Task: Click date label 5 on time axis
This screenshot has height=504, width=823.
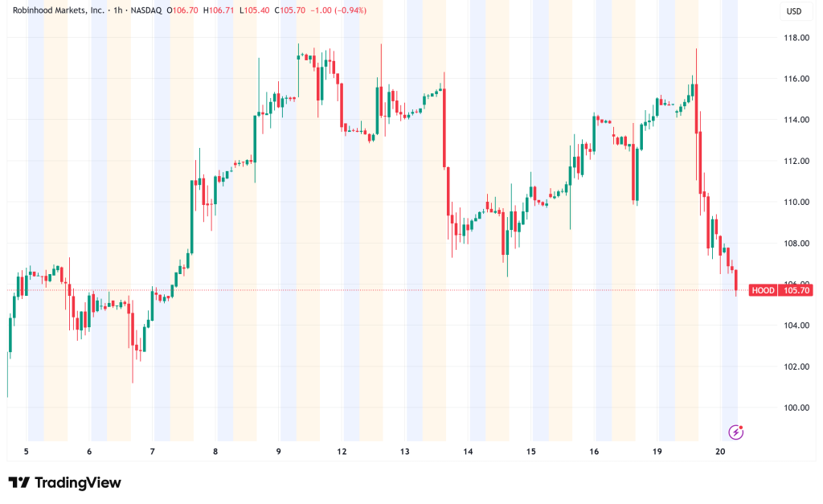Action: point(27,452)
